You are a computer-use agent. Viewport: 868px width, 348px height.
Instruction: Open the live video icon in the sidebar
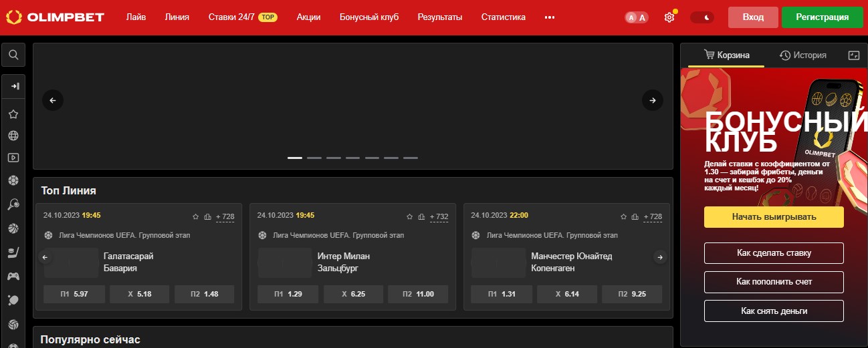pyautogui.click(x=13, y=158)
